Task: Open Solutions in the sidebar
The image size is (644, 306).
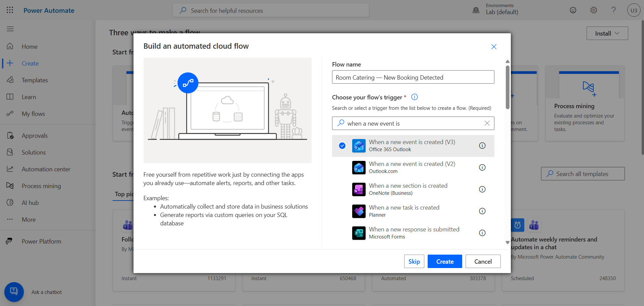Action: (x=48, y=152)
